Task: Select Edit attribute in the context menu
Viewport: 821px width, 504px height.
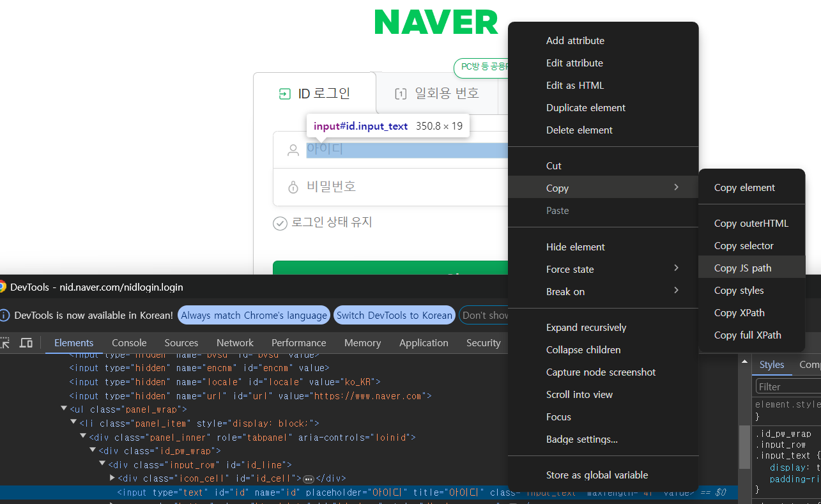Action: (x=603, y=63)
